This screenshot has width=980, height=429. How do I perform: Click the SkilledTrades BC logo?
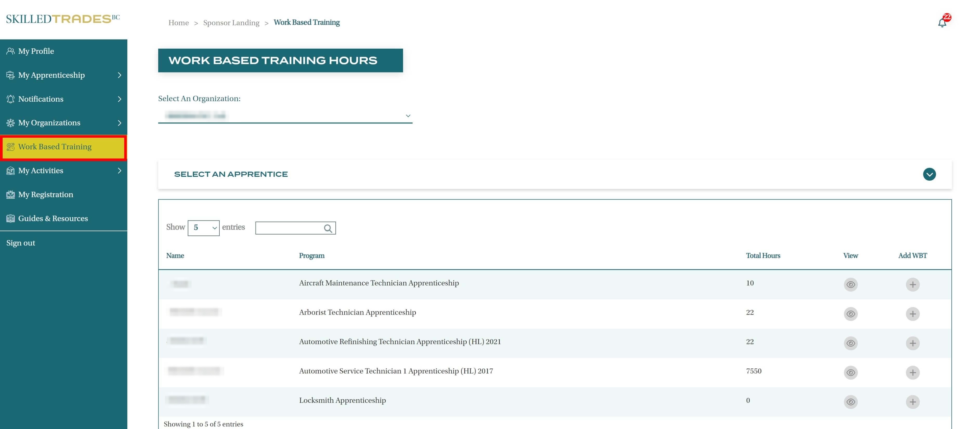click(63, 19)
